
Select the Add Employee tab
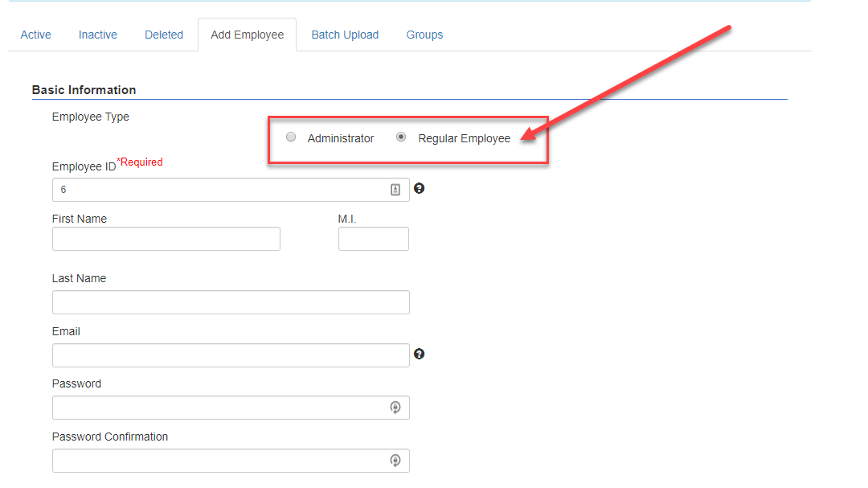coord(247,35)
